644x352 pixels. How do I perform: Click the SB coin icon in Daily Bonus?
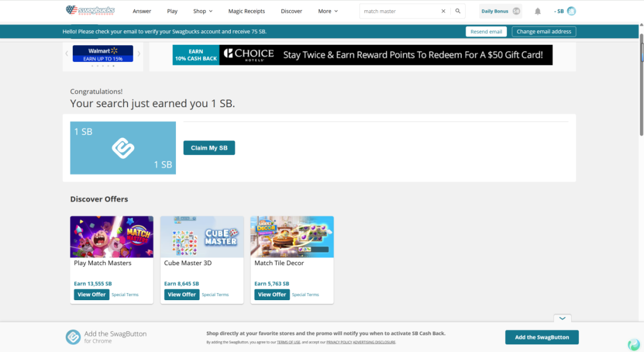516,11
